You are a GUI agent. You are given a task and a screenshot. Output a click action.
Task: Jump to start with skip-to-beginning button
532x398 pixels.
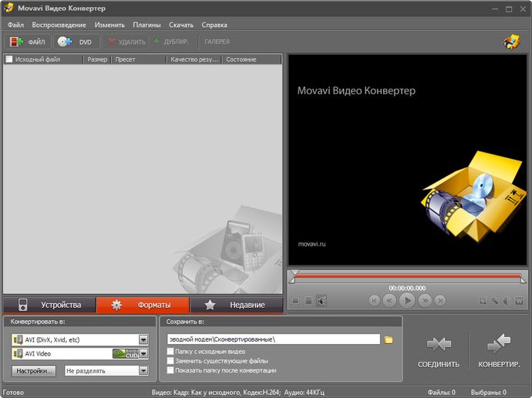[374, 300]
